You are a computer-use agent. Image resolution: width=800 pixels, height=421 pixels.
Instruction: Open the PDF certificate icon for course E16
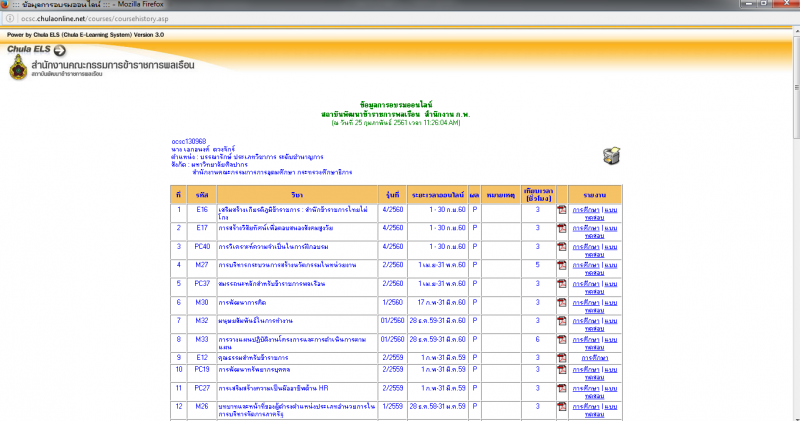click(562, 210)
